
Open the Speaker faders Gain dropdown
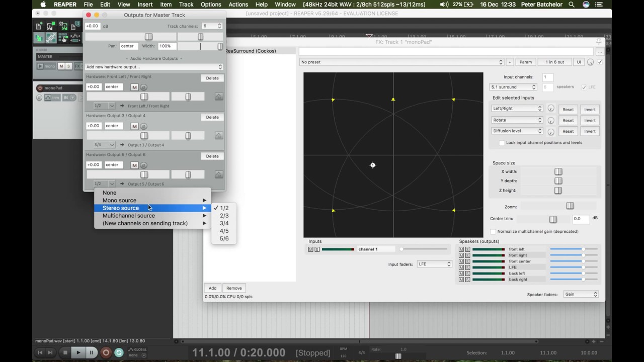pyautogui.click(x=581, y=294)
